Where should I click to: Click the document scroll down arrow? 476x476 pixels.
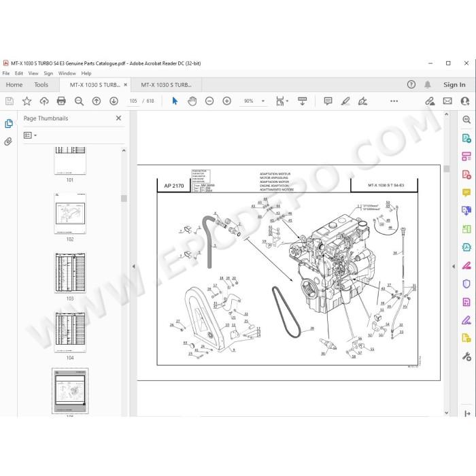pos(447,413)
